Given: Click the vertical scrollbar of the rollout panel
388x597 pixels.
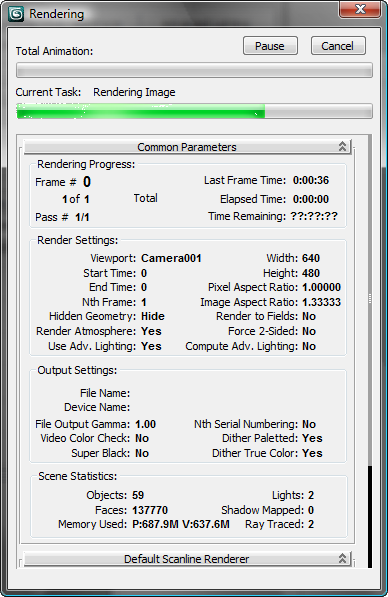Looking at the screenshot, I should 370,351.
